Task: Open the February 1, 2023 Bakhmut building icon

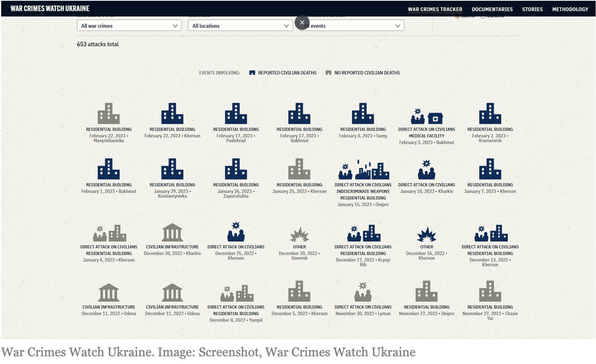Action: [109, 169]
